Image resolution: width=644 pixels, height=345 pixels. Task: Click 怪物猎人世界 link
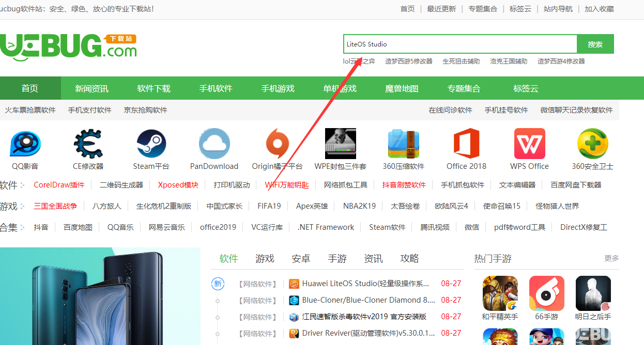558,206
